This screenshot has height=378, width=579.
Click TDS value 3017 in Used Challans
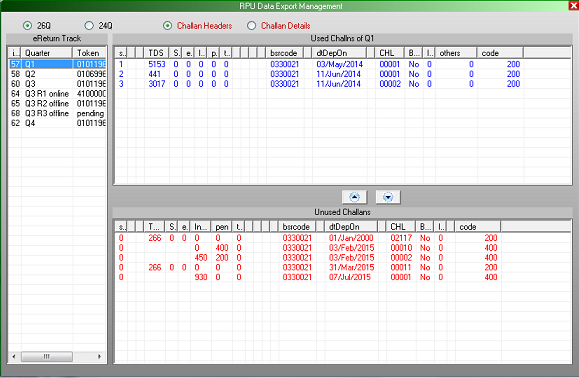tap(157, 84)
